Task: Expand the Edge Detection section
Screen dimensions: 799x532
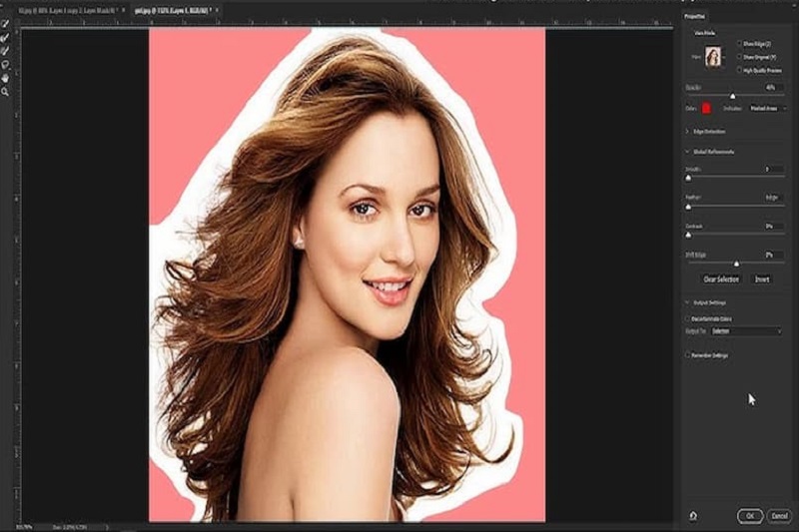Action: pos(687,132)
